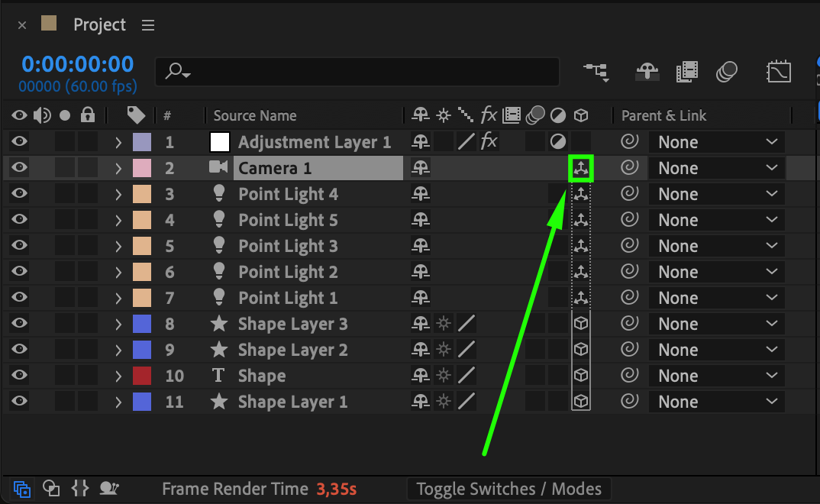
Task: Click the red label color of Shape layer
Action: (x=142, y=376)
